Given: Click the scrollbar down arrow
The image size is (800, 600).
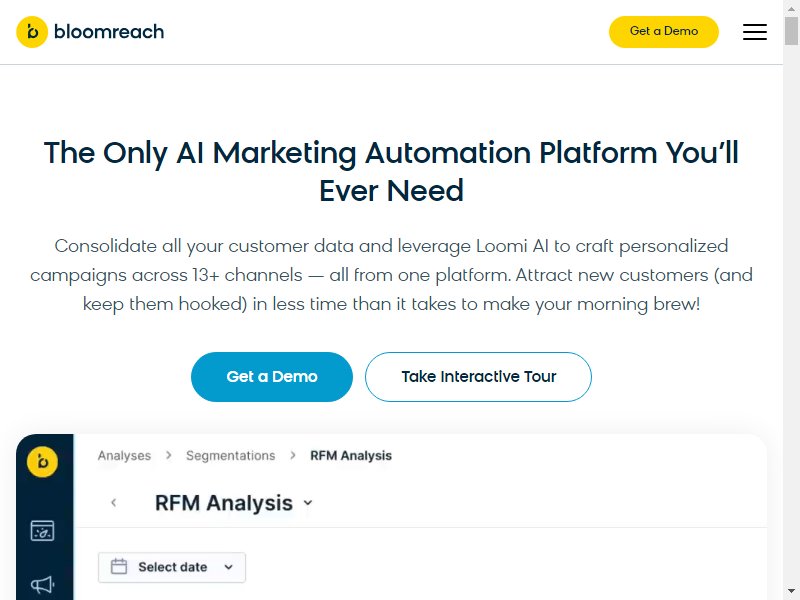Looking at the screenshot, I should (x=791, y=591).
